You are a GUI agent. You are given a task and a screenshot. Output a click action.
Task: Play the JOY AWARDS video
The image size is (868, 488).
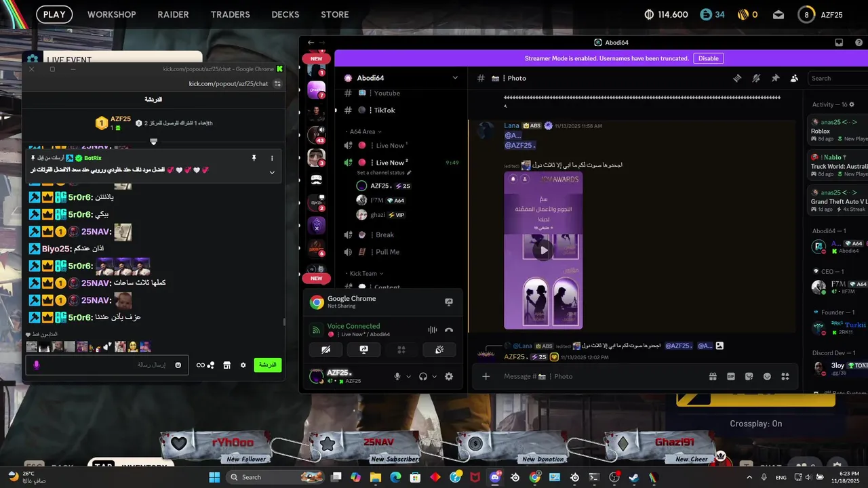coord(543,250)
